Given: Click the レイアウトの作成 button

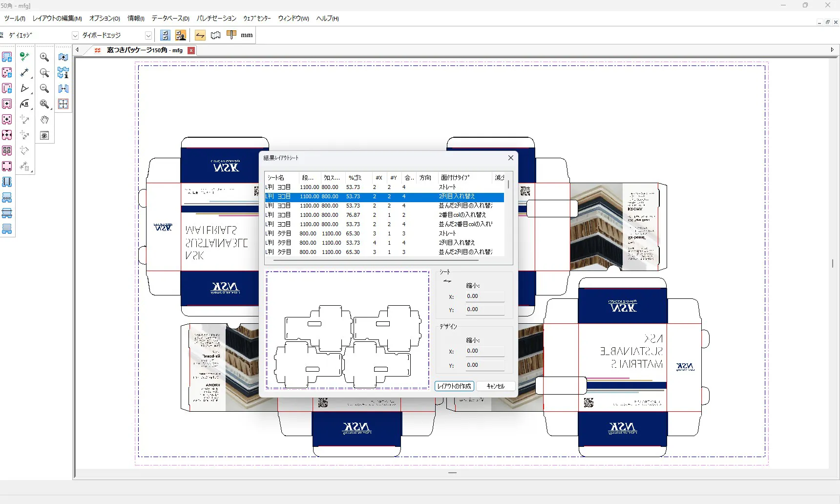Looking at the screenshot, I should click(x=454, y=386).
